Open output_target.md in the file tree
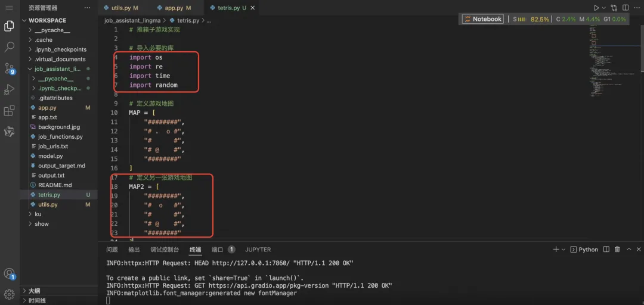The width and height of the screenshot is (644, 305). tap(58, 166)
